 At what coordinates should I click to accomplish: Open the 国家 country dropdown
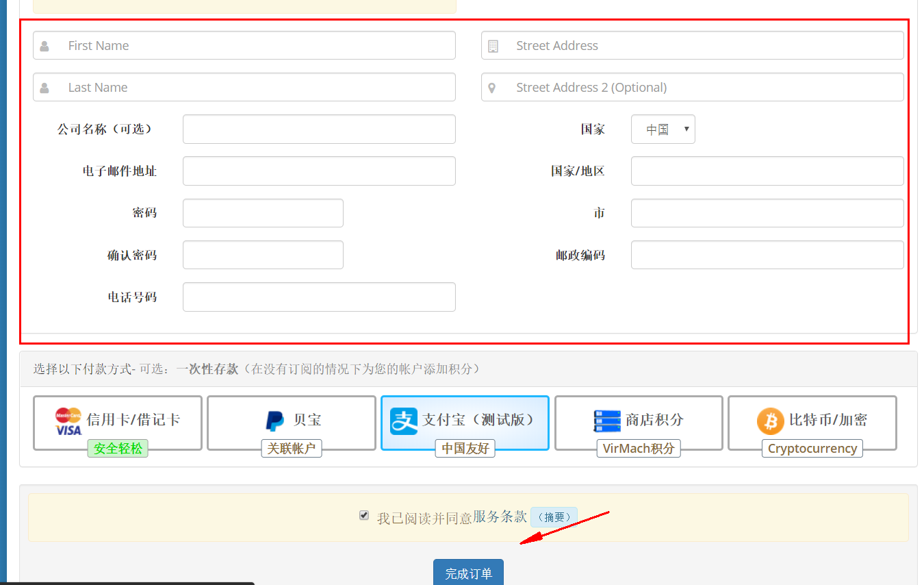pos(663,129)
